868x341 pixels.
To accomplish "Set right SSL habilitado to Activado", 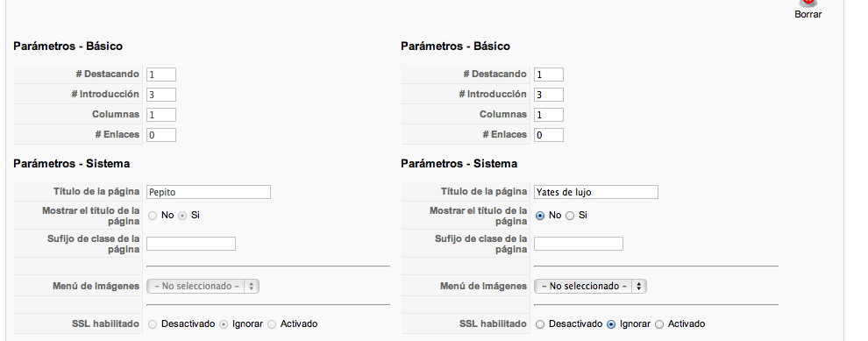I will pyautogui.click(x=659, y=324).
